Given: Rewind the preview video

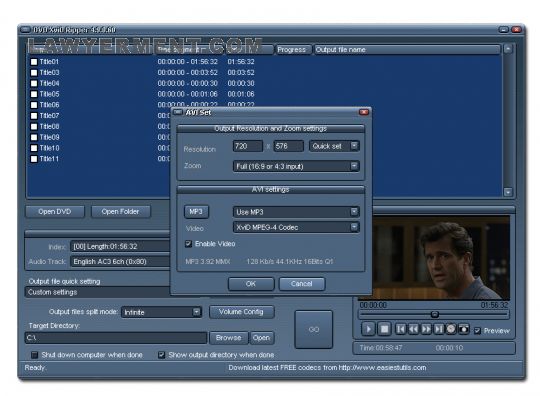Looking at the screenshot, I should pos(413,329).
